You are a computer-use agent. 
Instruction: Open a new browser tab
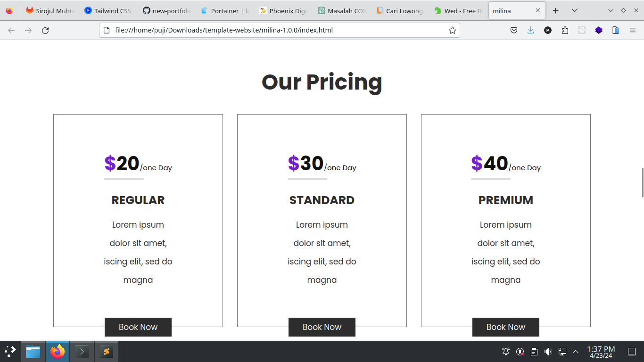pos(556,10)
